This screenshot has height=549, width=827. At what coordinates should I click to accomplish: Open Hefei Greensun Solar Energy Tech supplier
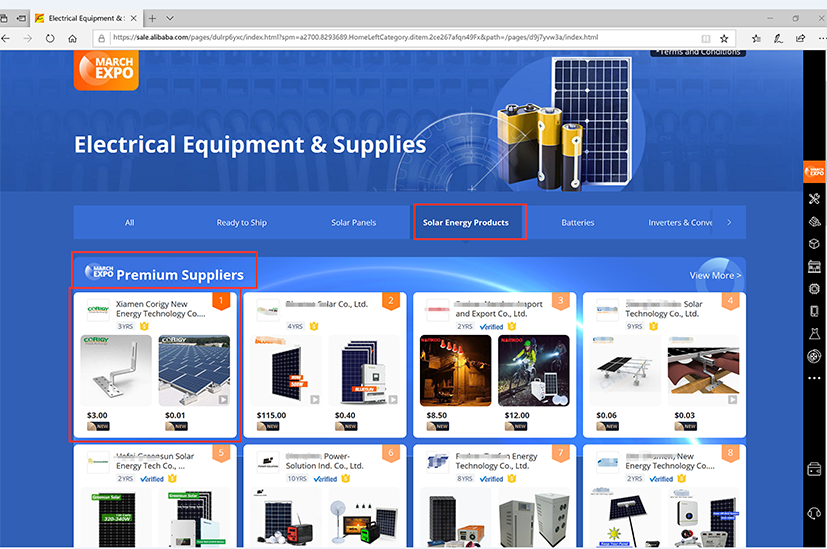pos(155,461)
